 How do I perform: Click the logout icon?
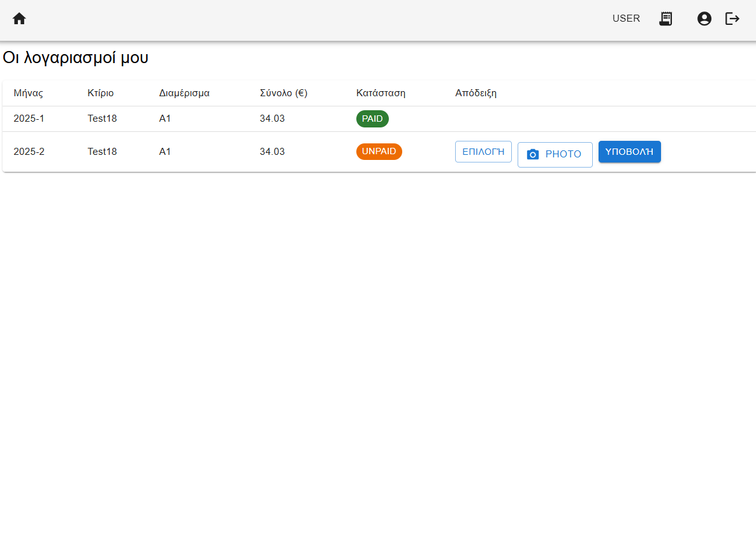pos(732,18)
